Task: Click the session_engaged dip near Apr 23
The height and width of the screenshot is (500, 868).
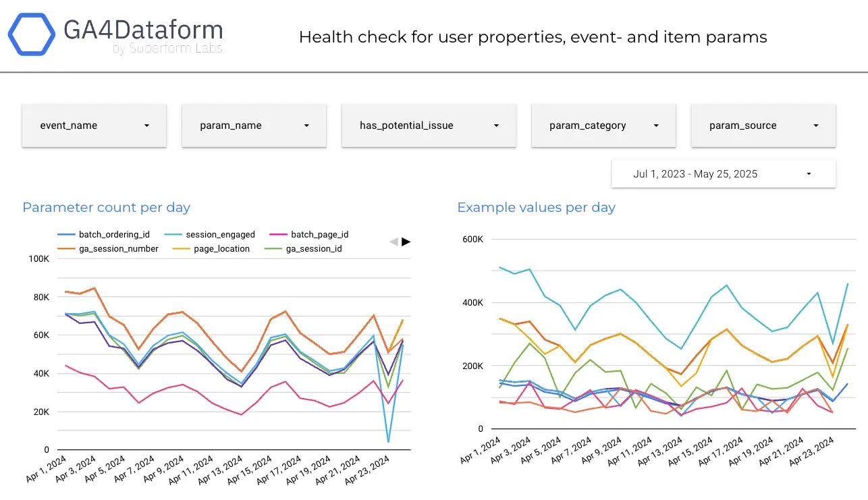Action: tap(388, 441)
